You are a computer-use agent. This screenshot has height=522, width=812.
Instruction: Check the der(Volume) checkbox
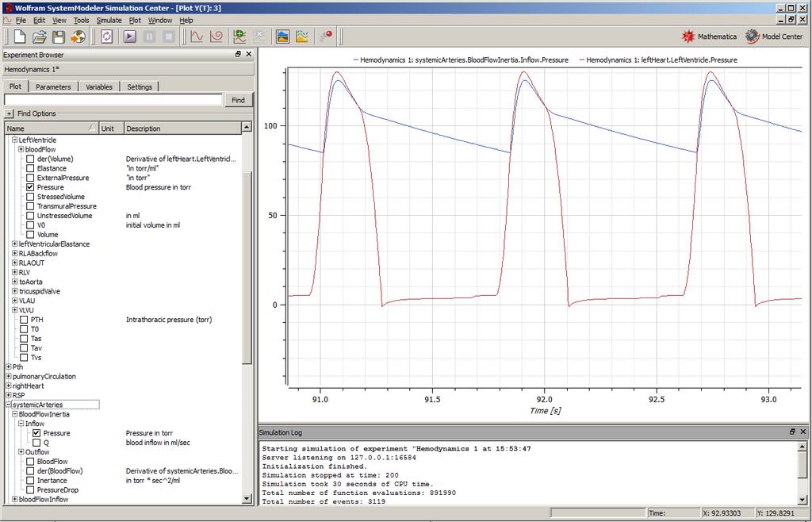coord(30,159)
